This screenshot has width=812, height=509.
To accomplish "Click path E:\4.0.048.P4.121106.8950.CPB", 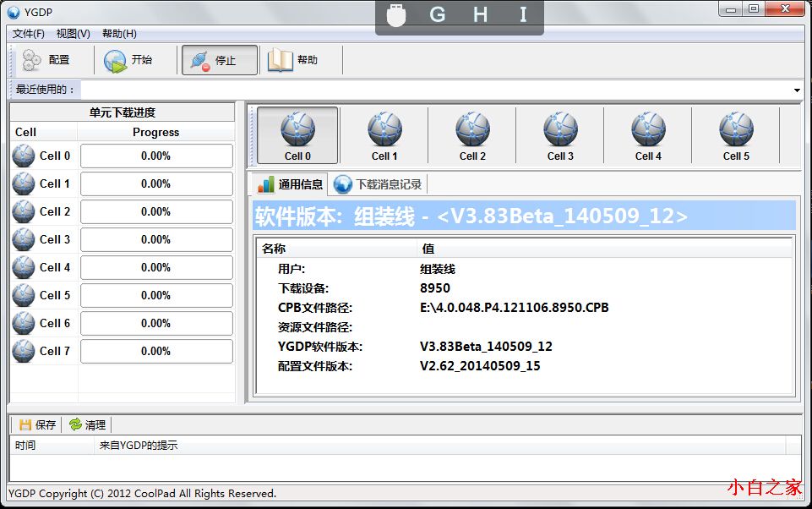I will pyautogui.click(x=515, y=308).
